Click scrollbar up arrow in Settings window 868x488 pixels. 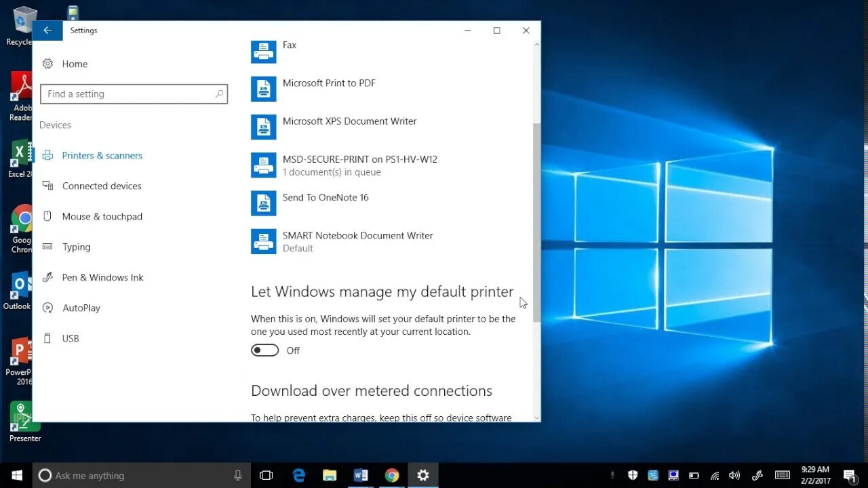537,45
